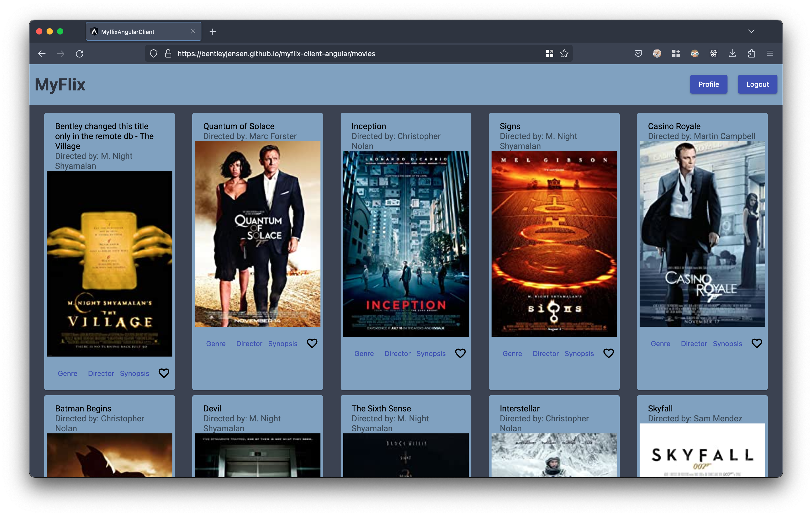Expand the list all tabs chevron
The image size is (812, 516).
pyautogui.click(x=751, y=31)
